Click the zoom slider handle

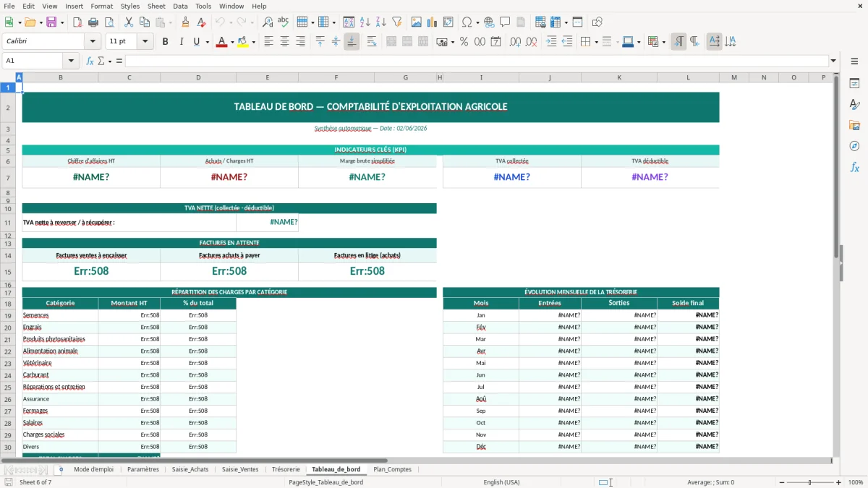point(809,482)
